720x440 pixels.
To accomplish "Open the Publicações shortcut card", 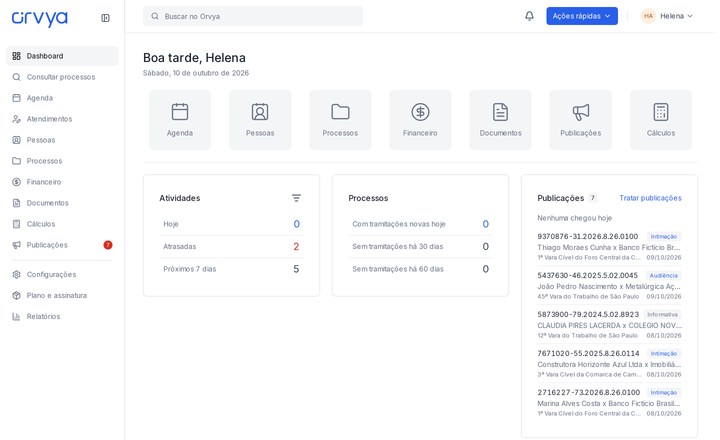I will 580,120.
